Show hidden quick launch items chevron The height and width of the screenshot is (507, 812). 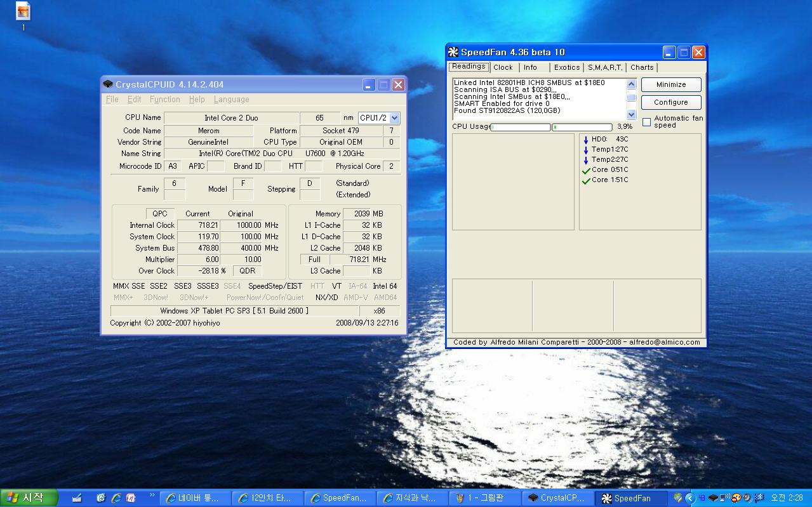coord(152,496)
